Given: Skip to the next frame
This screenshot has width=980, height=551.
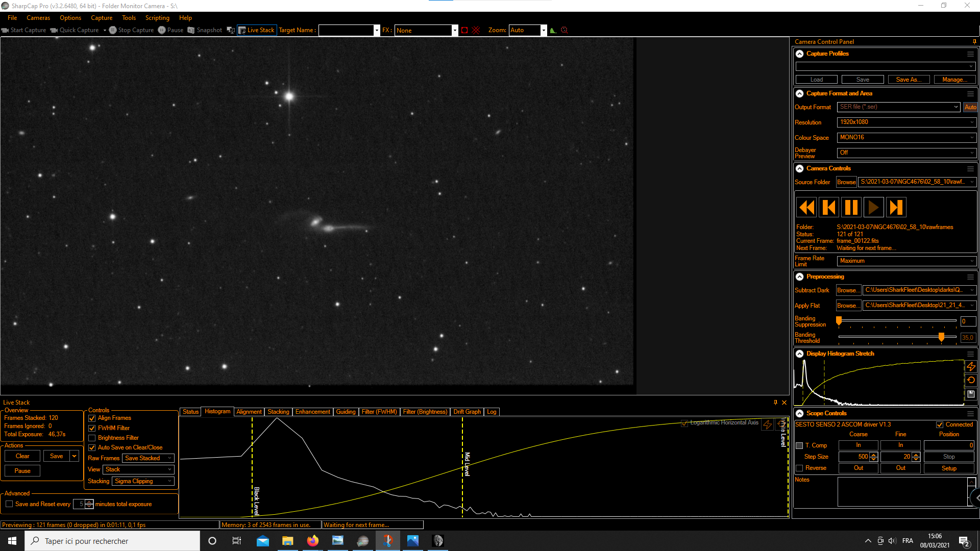Looking at the screenshot, I should [896, 208].
